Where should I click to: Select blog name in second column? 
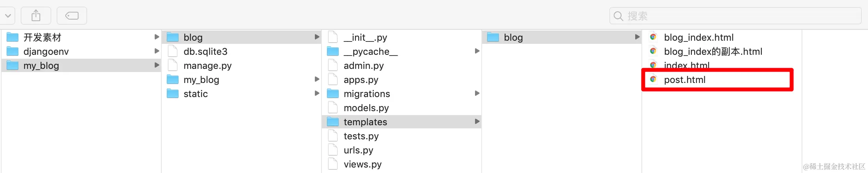click(x=193, y=37)
